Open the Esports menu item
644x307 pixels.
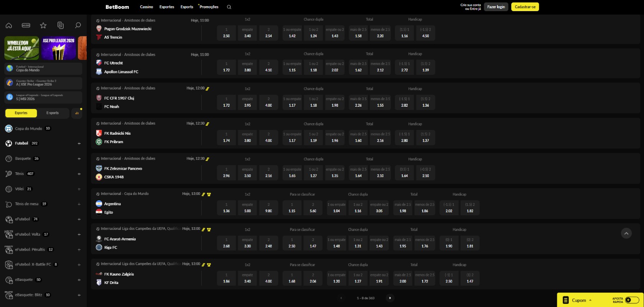187,7
